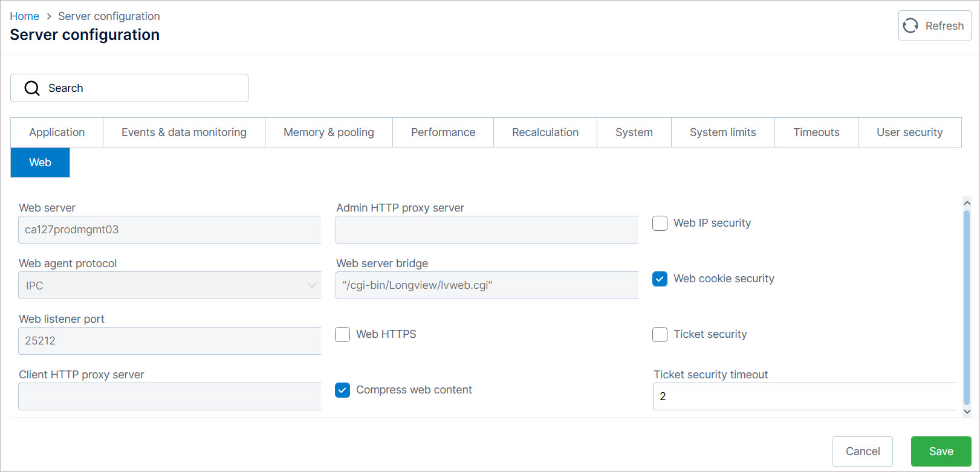Select the Web tab
980x472 pixels.
(40, 163)
